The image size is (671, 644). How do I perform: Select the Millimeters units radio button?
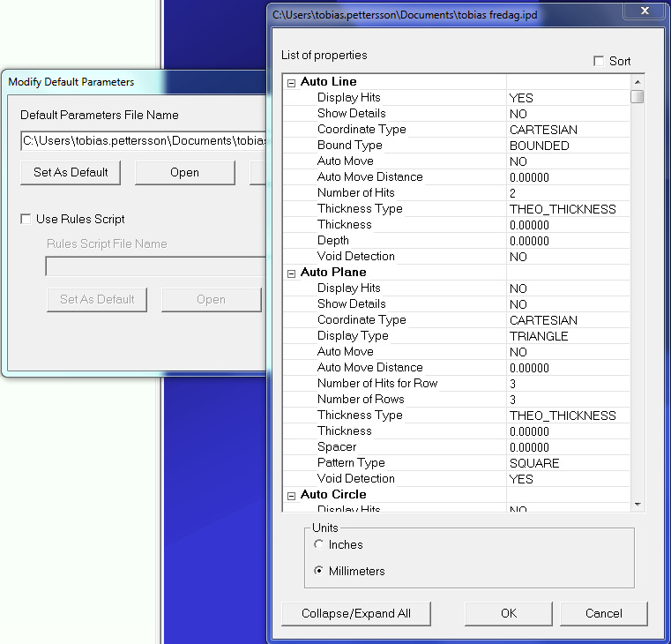(x=318, y=571)
